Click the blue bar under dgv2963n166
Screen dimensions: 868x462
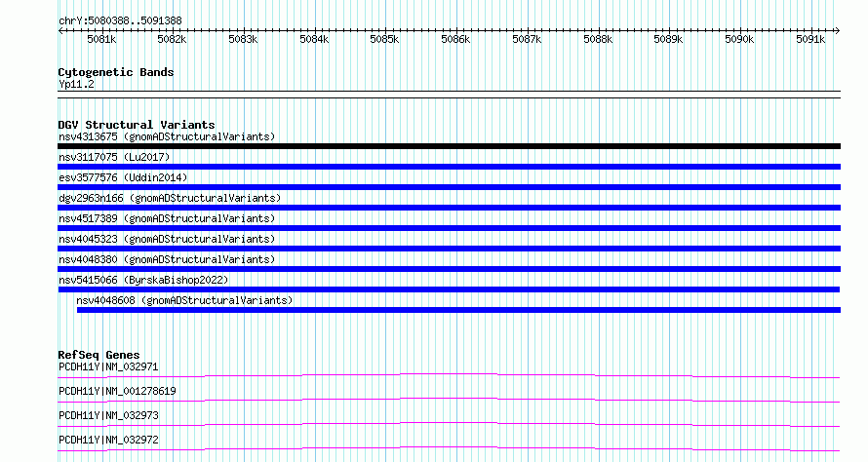pos(449,208)
